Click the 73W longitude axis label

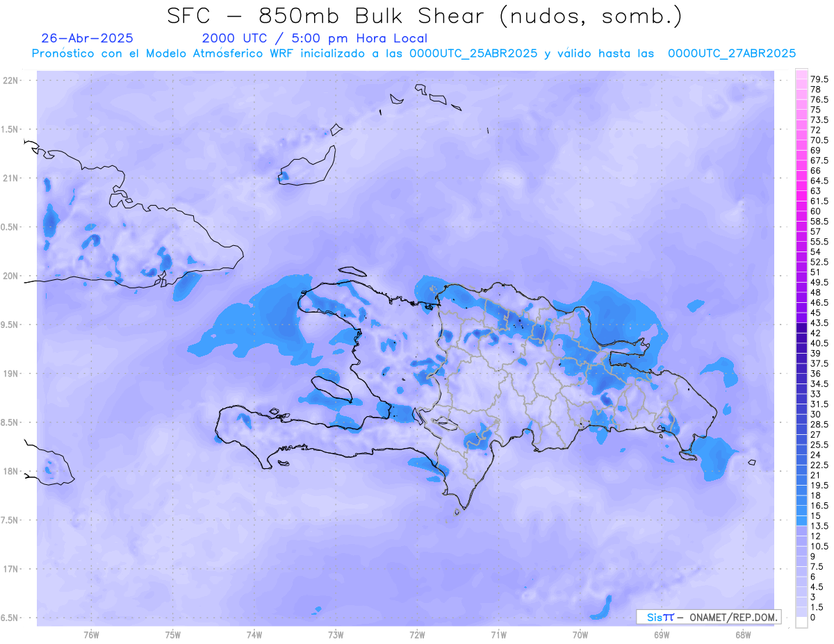tap(336, 634)
